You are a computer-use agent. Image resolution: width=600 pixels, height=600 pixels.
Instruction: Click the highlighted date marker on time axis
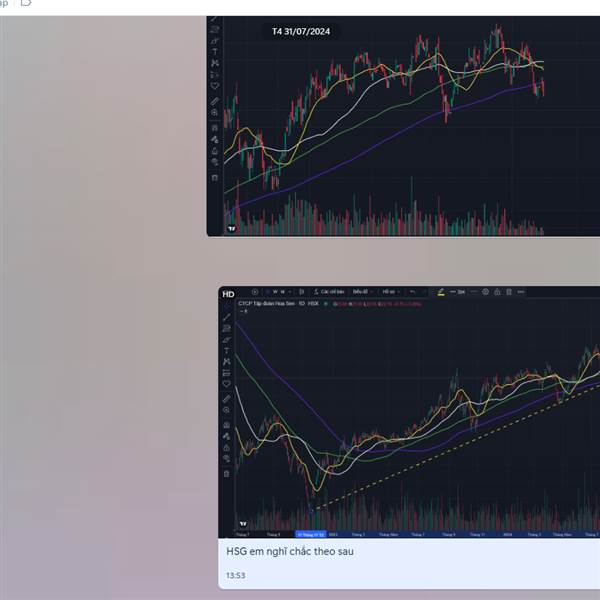pyautogui.click(x=311, y=535)
